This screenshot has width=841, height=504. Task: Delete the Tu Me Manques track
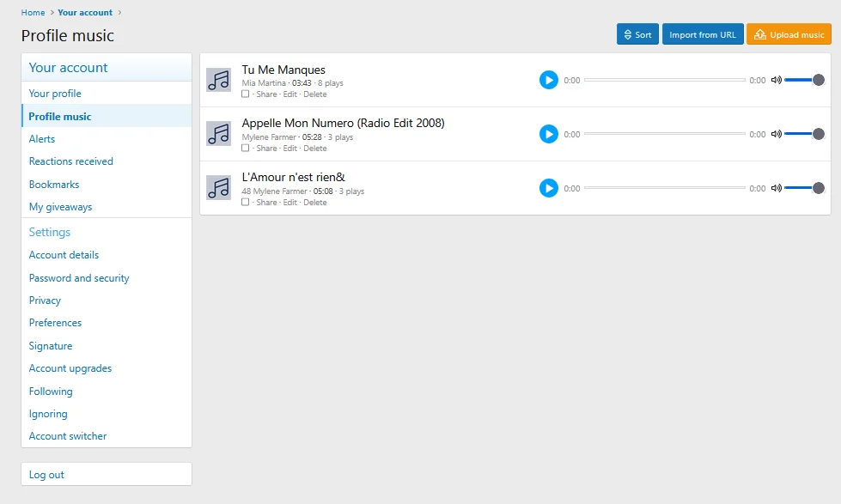click(x=315, y=94)
